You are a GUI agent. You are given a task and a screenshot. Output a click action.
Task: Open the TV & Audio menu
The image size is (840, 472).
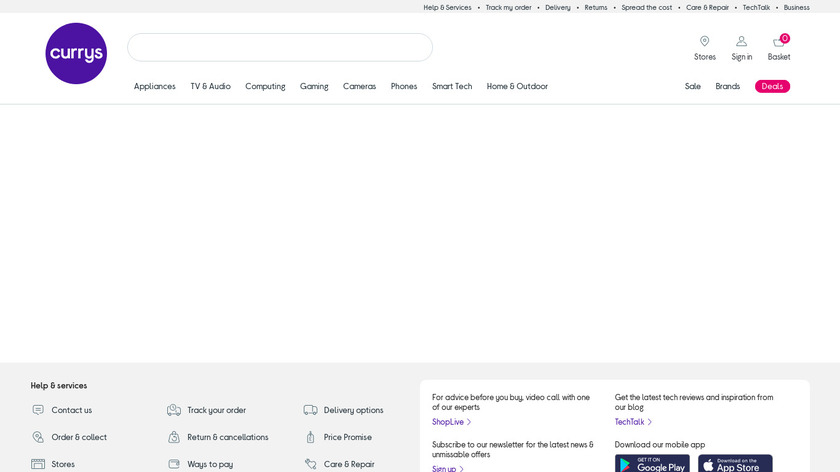[210, 87]
